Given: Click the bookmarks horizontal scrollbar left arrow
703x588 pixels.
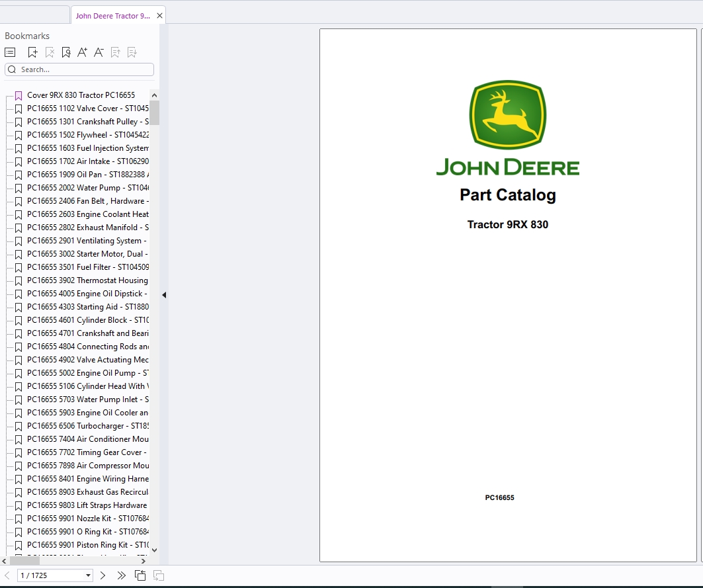Looking at the screenshot, I should coord(4,561).
